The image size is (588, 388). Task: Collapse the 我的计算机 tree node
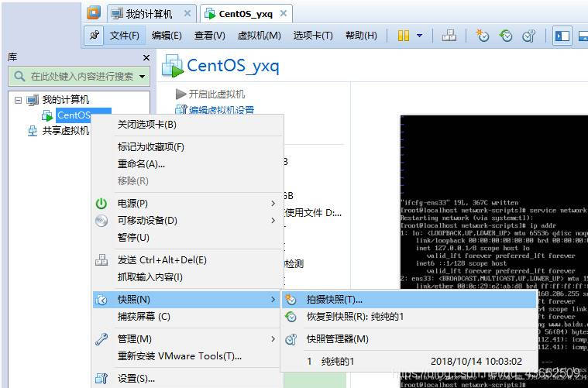[18, 100]
